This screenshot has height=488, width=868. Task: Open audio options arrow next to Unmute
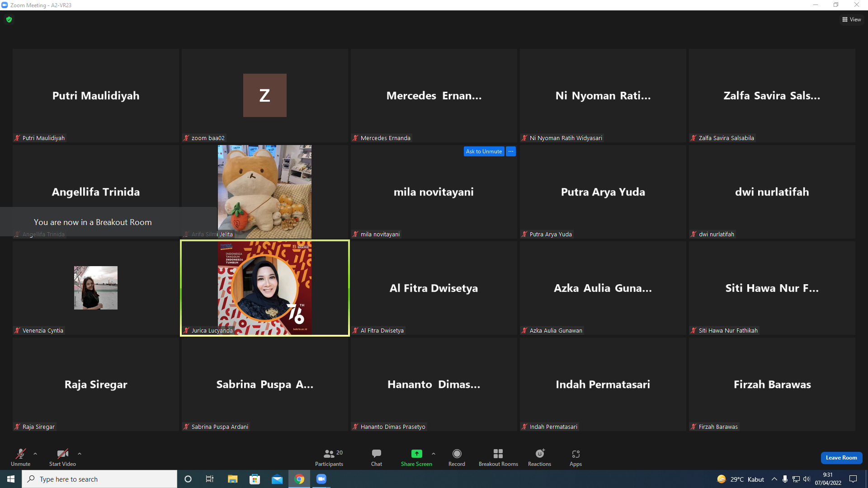point(35,454)
